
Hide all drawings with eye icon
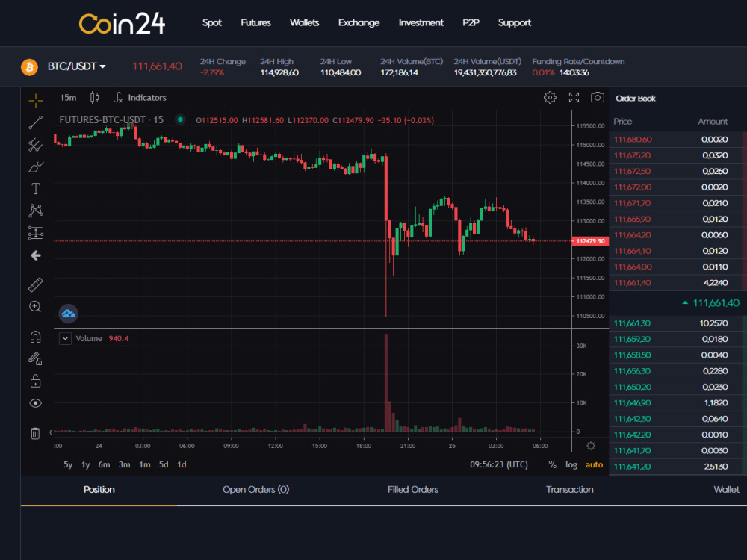click(x=36, y=403)
